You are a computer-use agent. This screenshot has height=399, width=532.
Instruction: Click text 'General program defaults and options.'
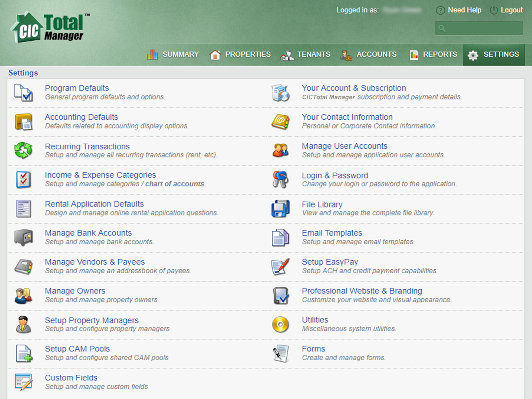click(x=105, y=97)
